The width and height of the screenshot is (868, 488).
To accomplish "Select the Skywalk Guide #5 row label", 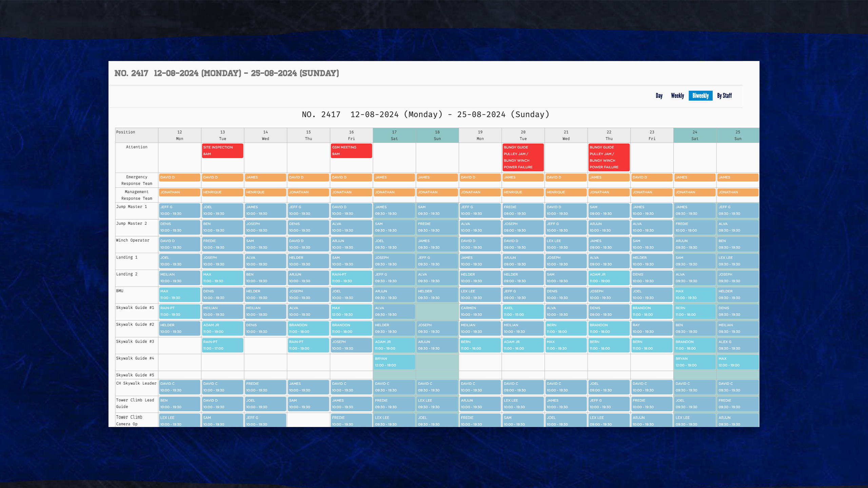I will click(x=135, y=375).
